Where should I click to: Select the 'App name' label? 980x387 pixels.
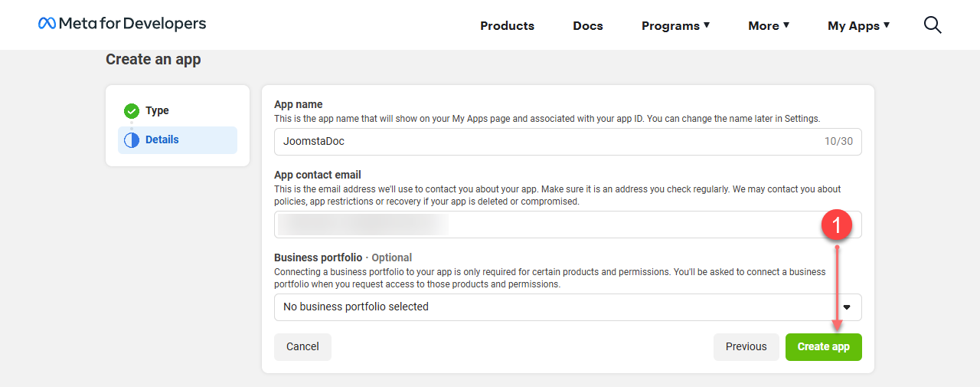(299, 104)
